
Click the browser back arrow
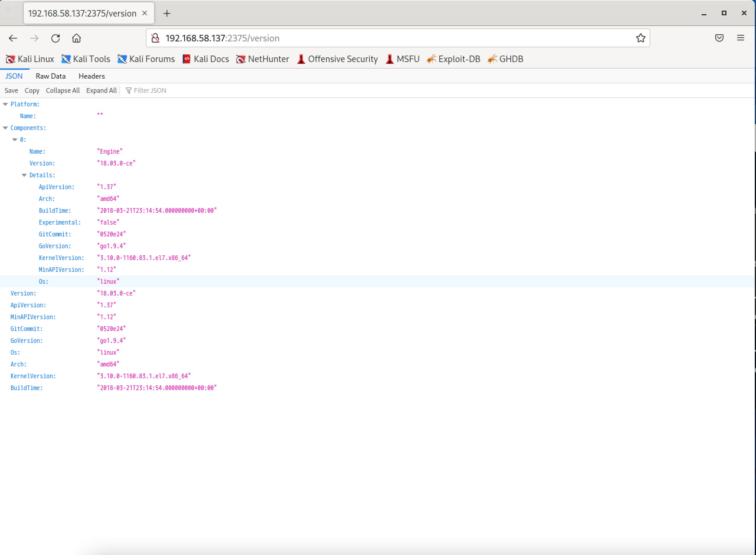pyautogui.click(x=13, y=38)
